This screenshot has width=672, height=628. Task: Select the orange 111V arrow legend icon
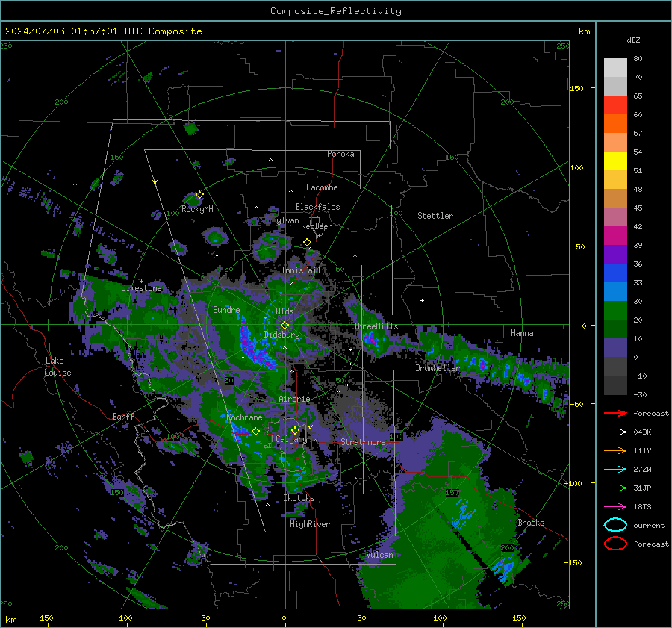point(615,450)
